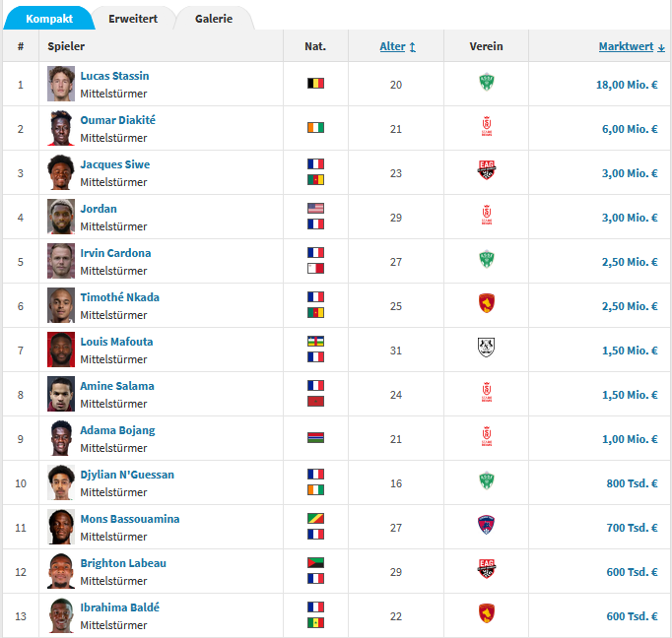Image resolution: width=672 pixels, height=638 pixels.
Task: Click the Belgium flag in Lucas Stassin's row
Action: pyautogui.click(x=315, y=84)
